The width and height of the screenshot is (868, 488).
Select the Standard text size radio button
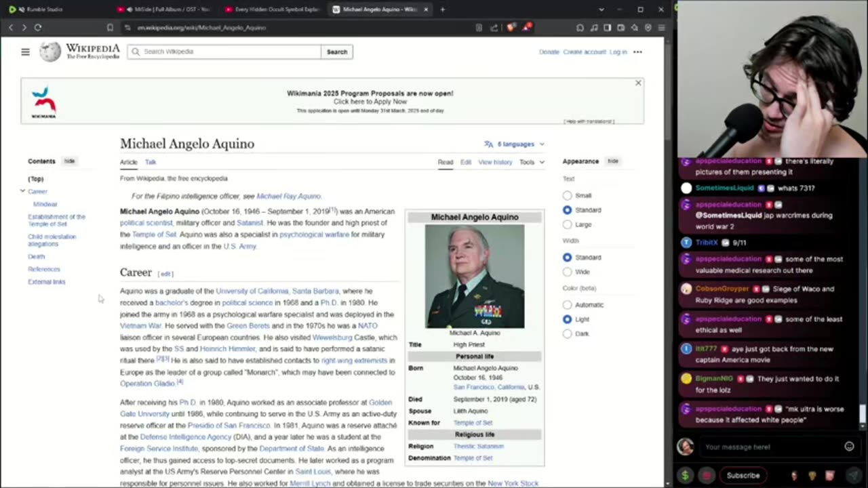coord(567,210)
